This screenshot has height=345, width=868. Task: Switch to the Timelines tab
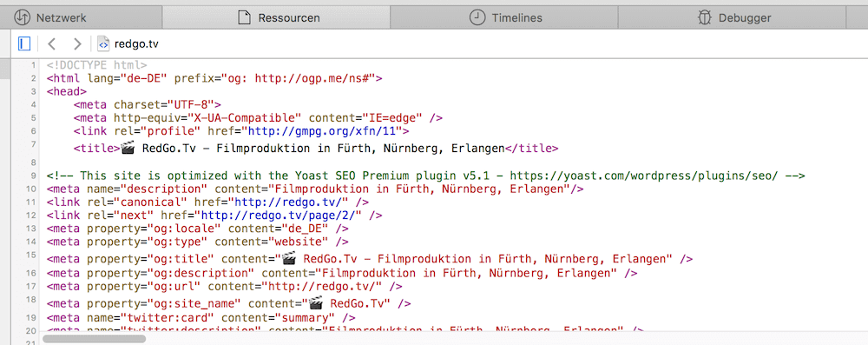[503, 17]
